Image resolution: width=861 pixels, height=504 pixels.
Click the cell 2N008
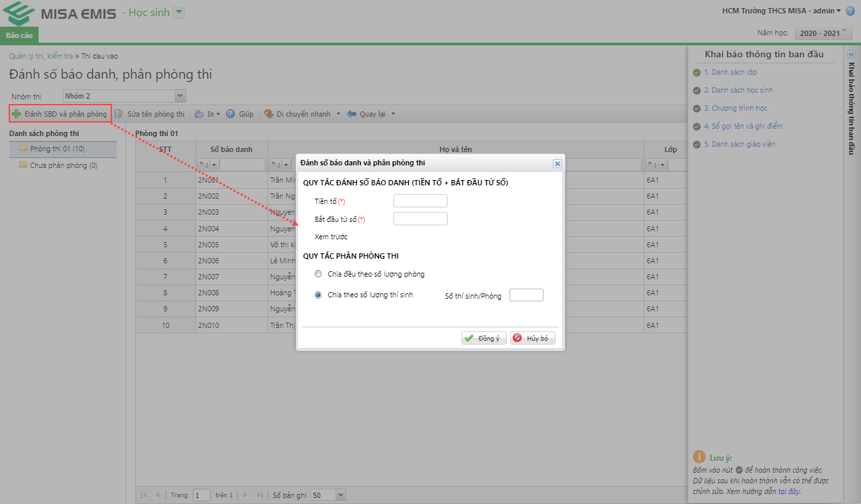(x=232, y=293)
